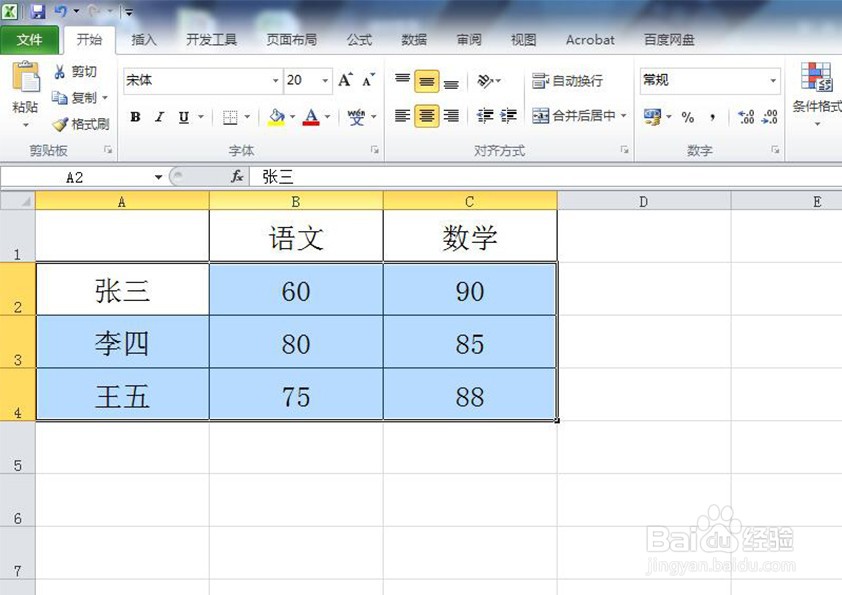This screenshot has width=842, height=595.
Task: Click the cell borders icon
Action: pyautogui.click(x=230, y=117)
